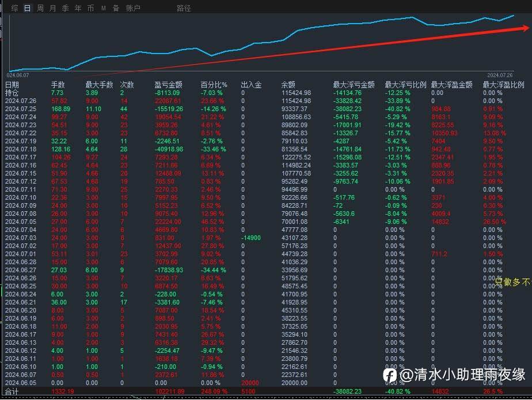Screen dimensions: 532x400
Task: Select the 合计 totals row label
Action: click(x=12, y=391)
